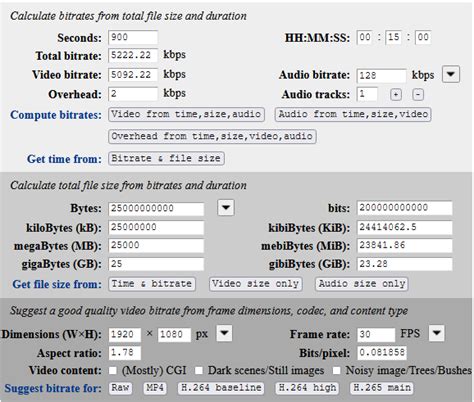Screen dimensions: 474x402
Task: Compute Overhead from time,size,video,audio
Action: 212,136
